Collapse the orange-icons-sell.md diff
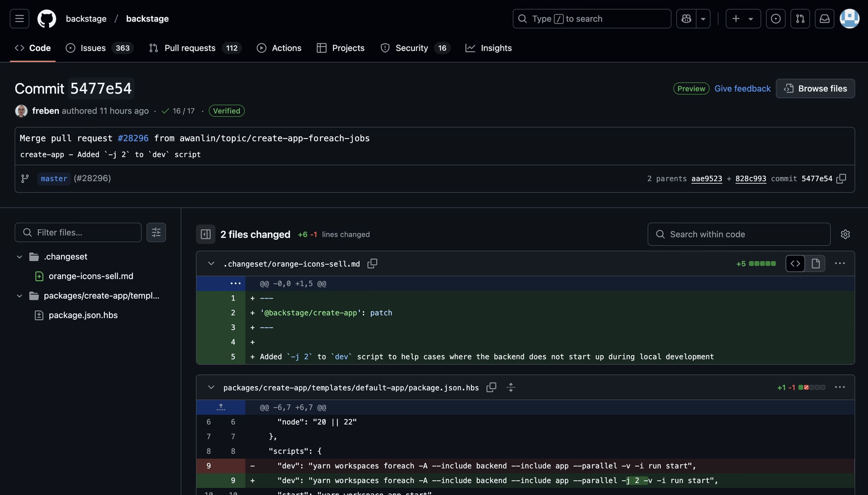The height and width of the screenshot is (495, 868). pyautogui.click(x=211, y=264)
